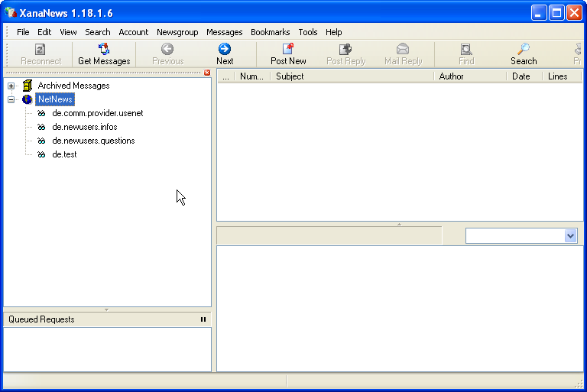Expand the Archived Messages tree node

11,86
